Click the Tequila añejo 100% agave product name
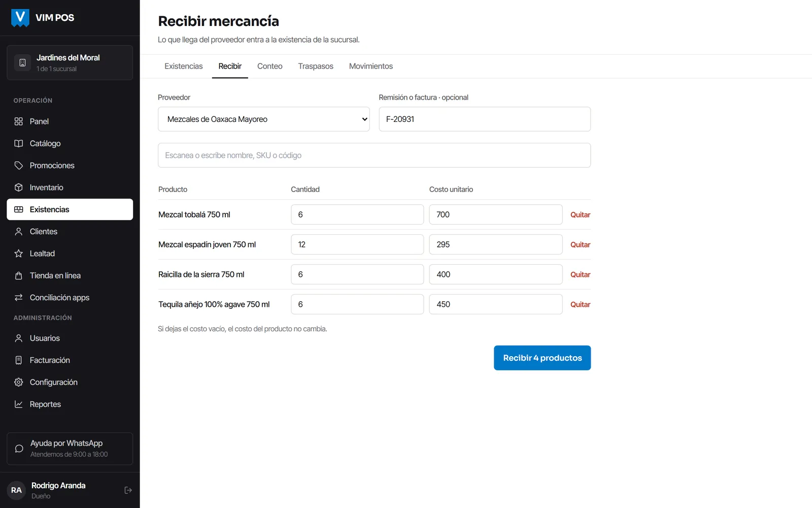 point(214,304)
